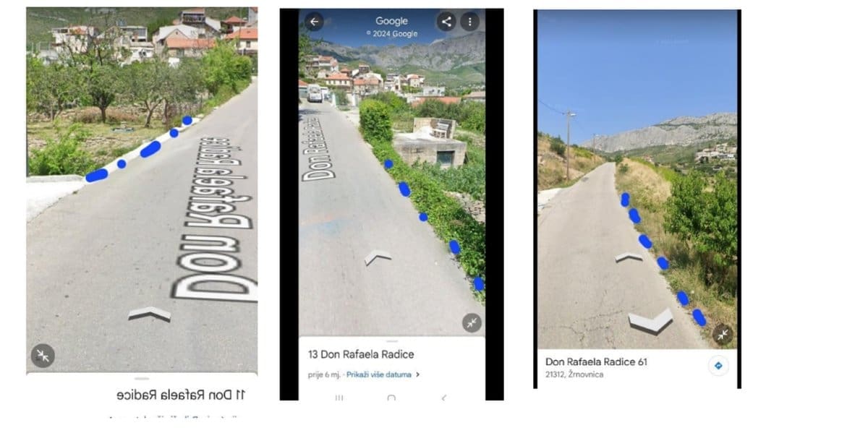Tap the Android recent apps button
Viewport: 868px width, 433px height.
(x=339, y=398)
